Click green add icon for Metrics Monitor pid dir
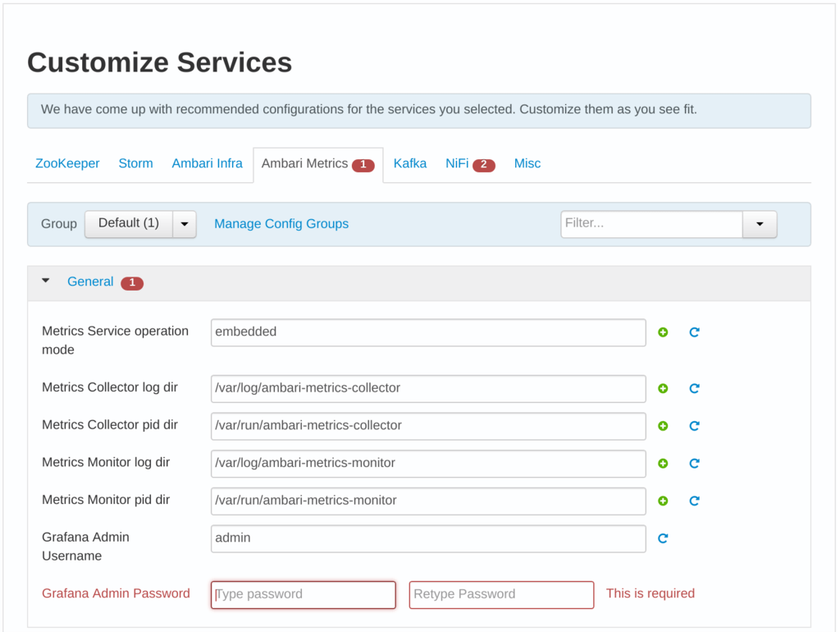Viewport: 840px width, 632px height. (x=663, y=501)
